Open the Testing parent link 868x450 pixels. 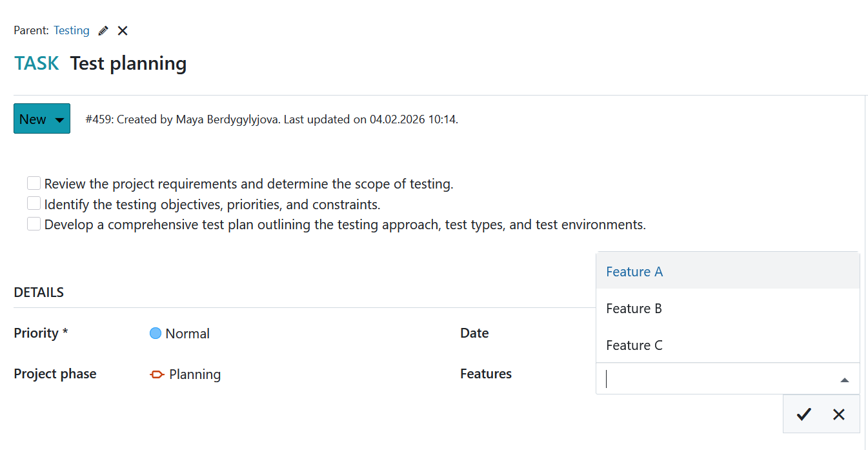[72, 30]
